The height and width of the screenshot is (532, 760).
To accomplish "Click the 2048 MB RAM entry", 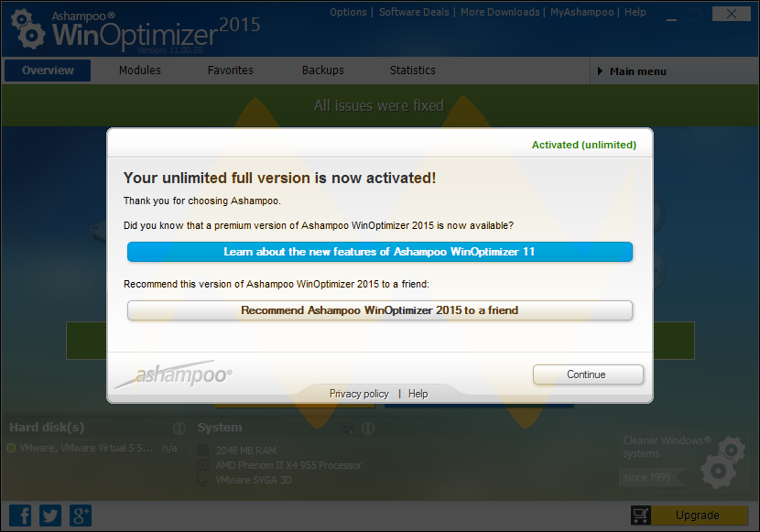I will 245,451.
